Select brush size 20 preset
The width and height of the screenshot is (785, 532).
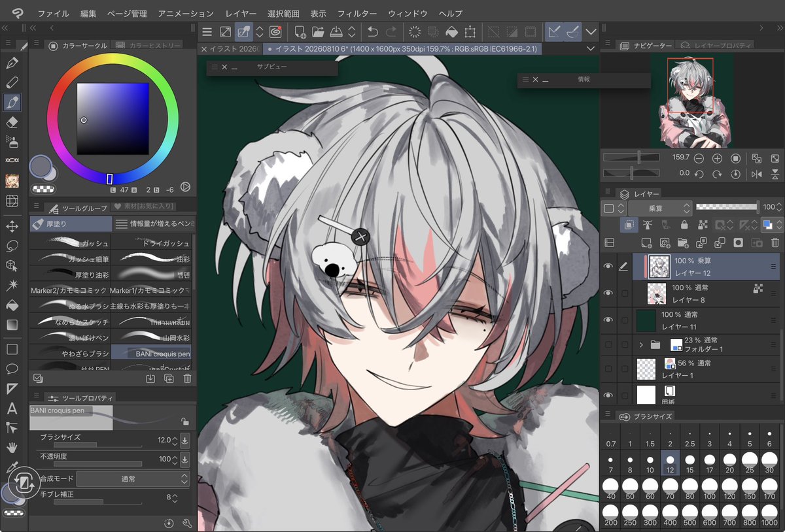tap(729, 462)
